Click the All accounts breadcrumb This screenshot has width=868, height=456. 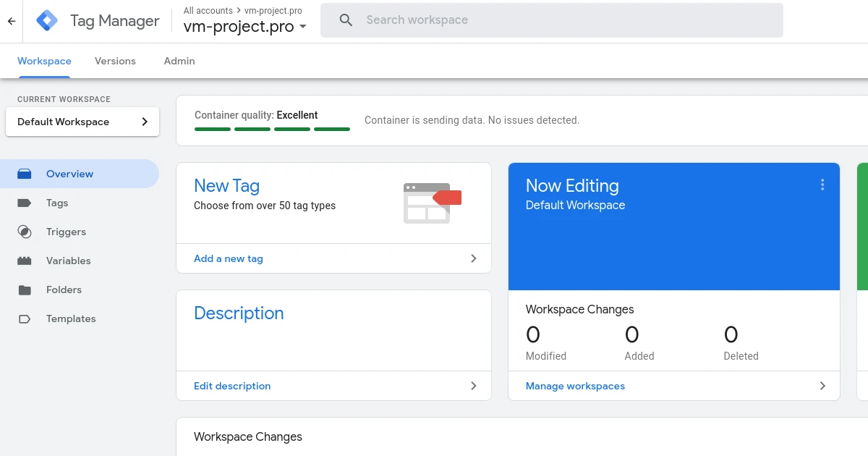208,11
